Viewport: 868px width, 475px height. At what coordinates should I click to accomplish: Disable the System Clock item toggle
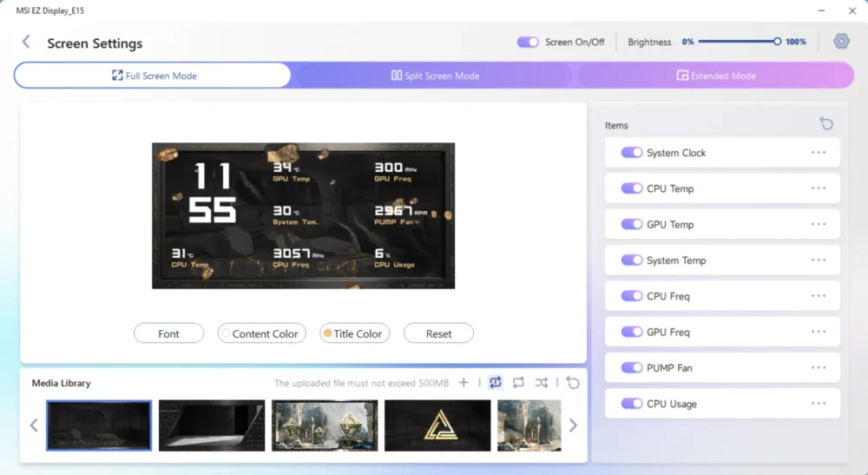tap(632, 152)
